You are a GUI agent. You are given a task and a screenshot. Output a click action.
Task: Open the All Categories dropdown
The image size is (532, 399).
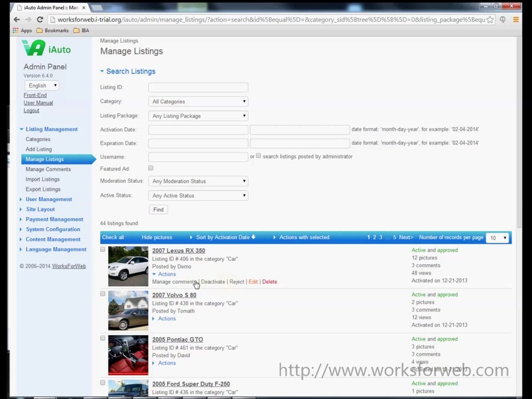198,101
